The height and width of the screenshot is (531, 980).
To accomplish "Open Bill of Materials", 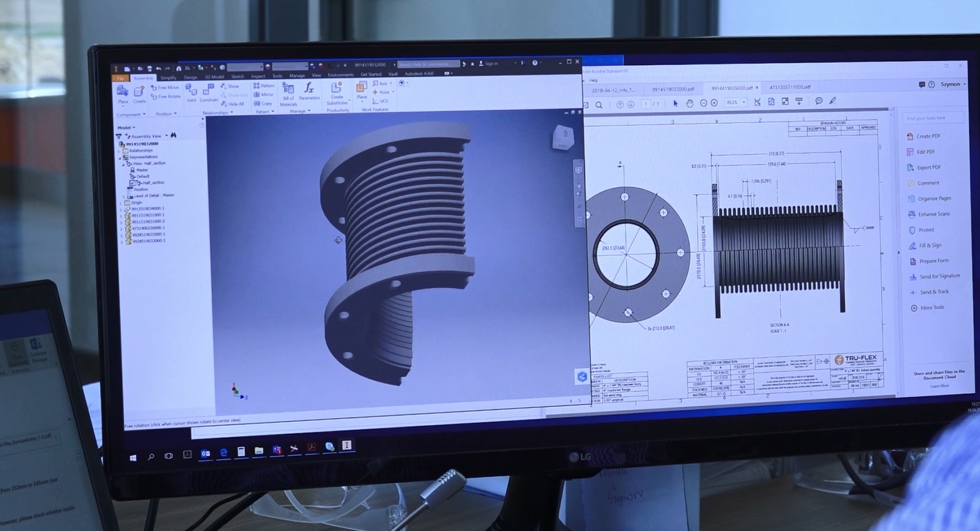I will tap(288, 93).
